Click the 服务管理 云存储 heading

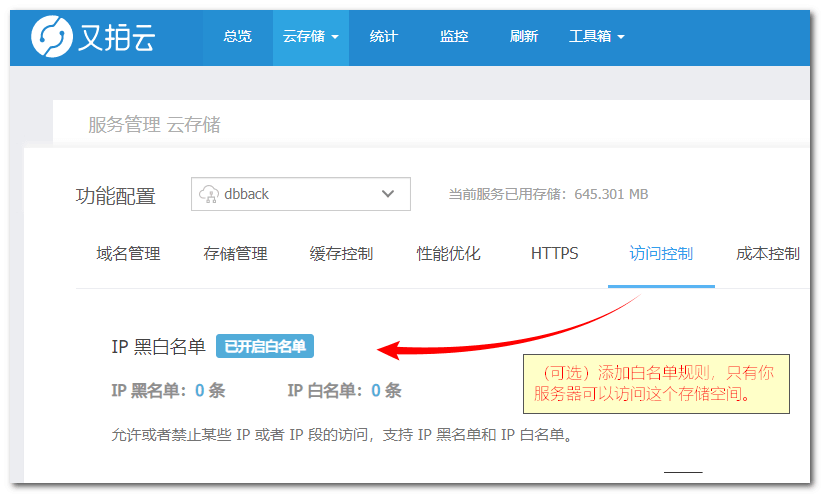tap(154, 125)
